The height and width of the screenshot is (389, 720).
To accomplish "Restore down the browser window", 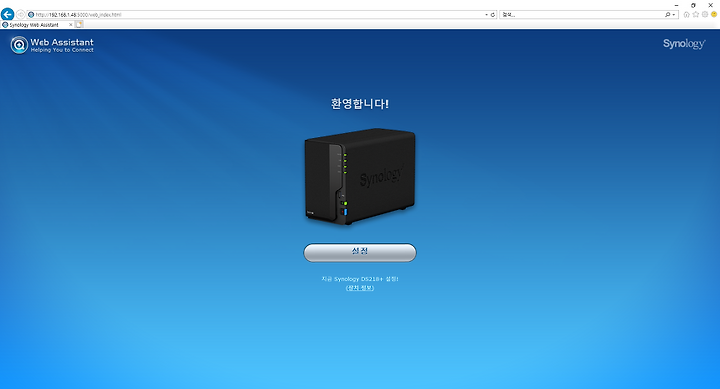I will tap(693, 5).
